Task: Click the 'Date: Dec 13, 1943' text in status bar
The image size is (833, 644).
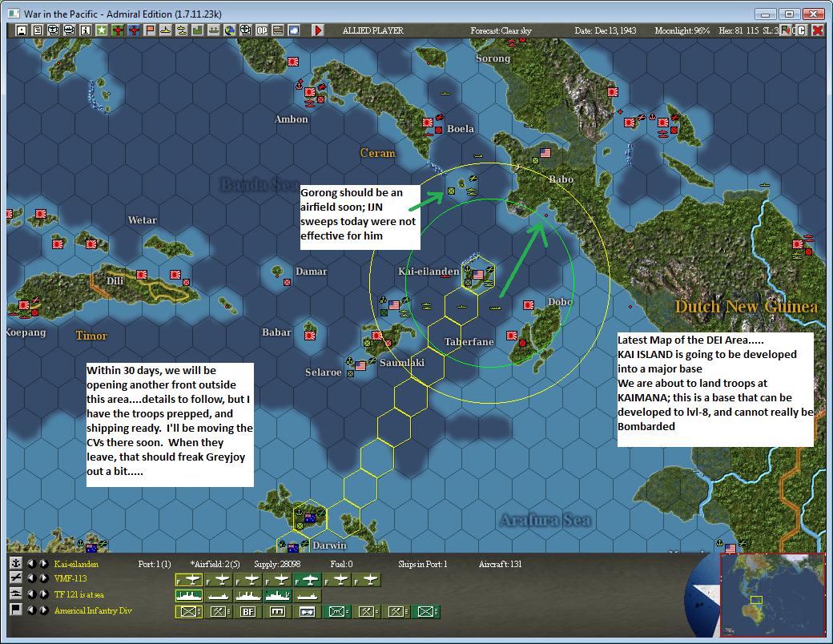Action: (605, 30)
